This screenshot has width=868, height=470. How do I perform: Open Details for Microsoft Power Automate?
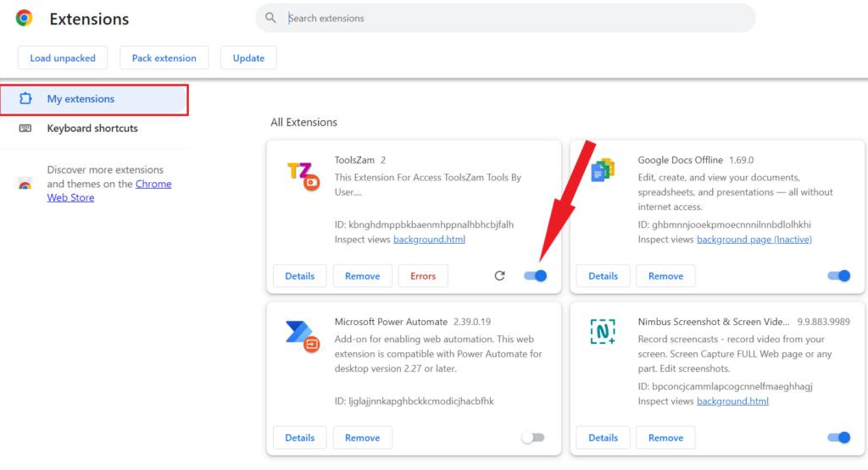pyautogui.click(x=299, y=437)
